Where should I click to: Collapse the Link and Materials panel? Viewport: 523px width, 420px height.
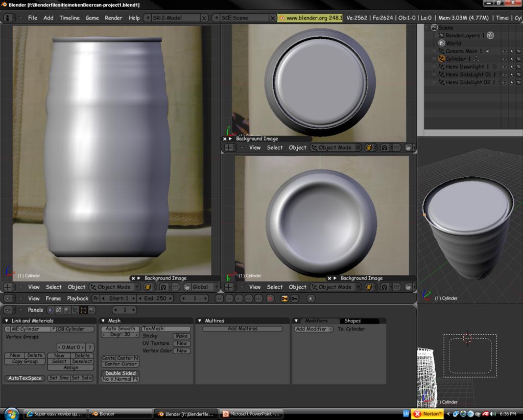point(6,320)
